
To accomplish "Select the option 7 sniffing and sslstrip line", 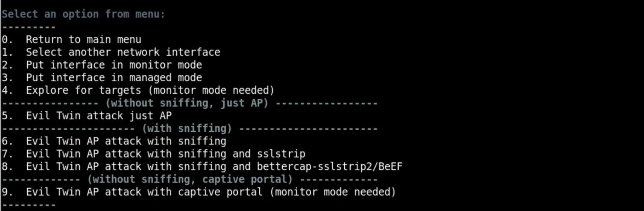I will (x=165, y=154).
